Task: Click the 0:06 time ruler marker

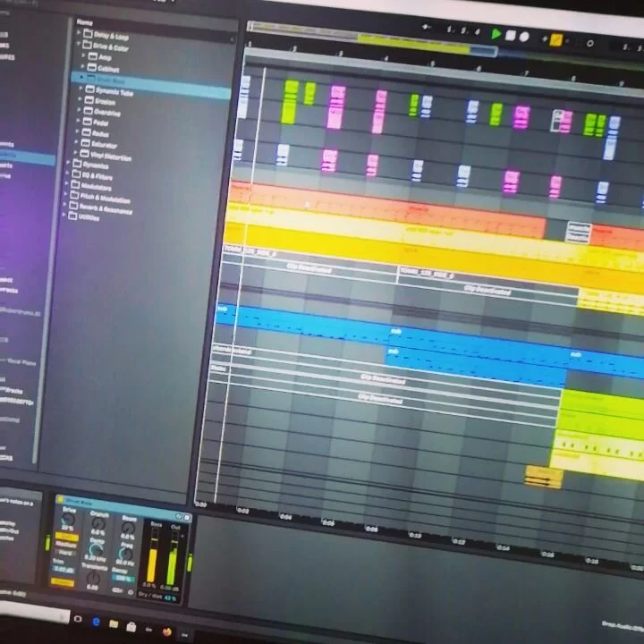Action: 327,522
